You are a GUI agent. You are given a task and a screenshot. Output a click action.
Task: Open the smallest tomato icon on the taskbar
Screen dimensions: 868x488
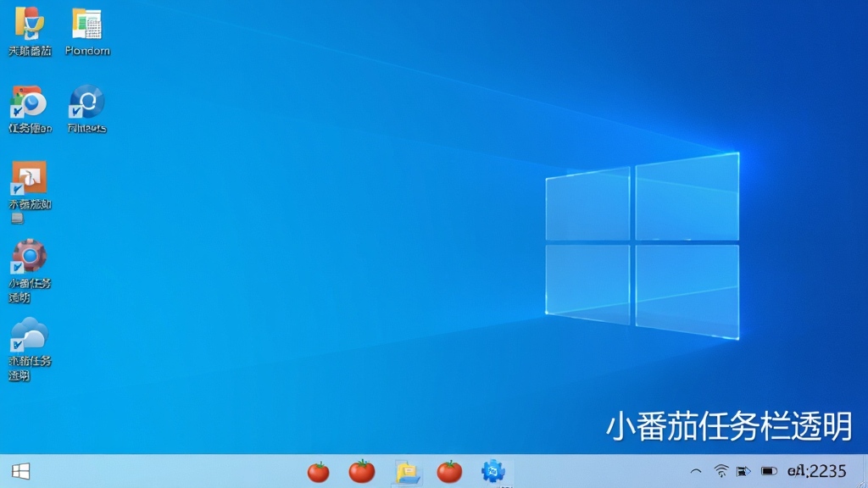click(319, 473)
